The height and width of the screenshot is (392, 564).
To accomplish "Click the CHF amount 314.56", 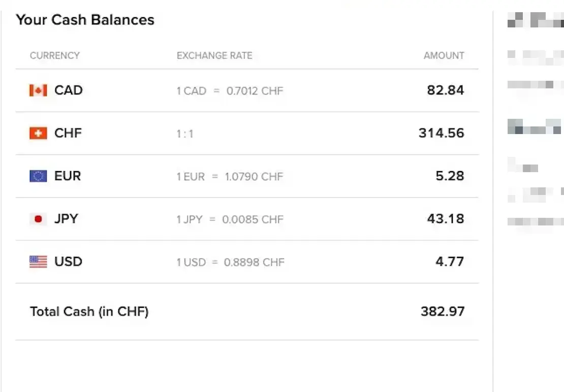I will click(441, 133).
